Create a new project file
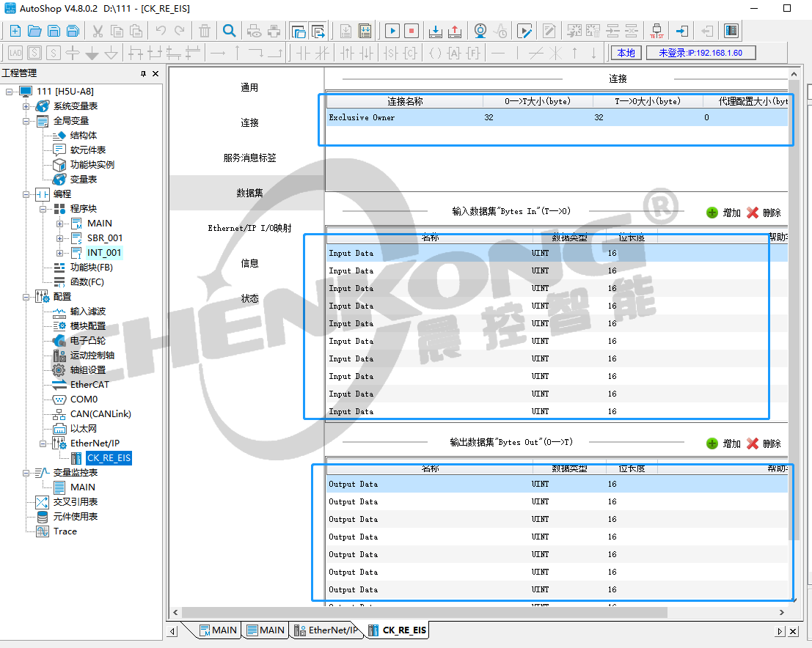The height and width of the screenshot is (648, 812). (x=15, y=31)
